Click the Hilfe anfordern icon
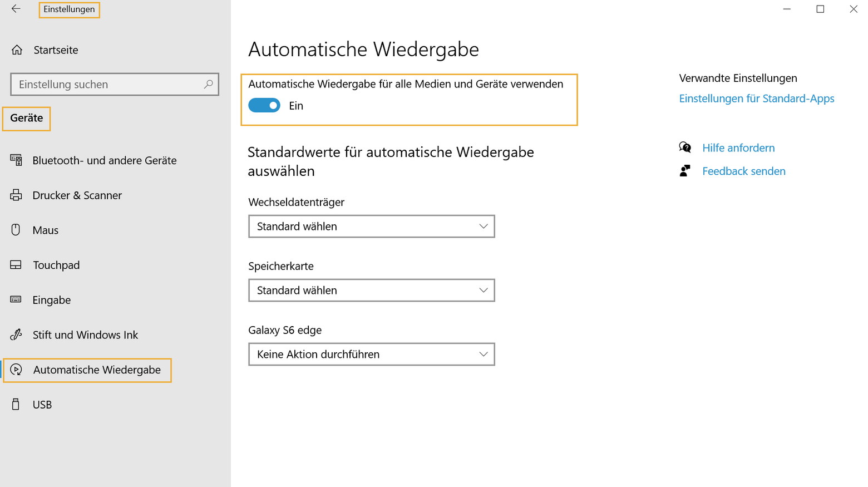Screen dimensions: 868x487 pos(685,147)
